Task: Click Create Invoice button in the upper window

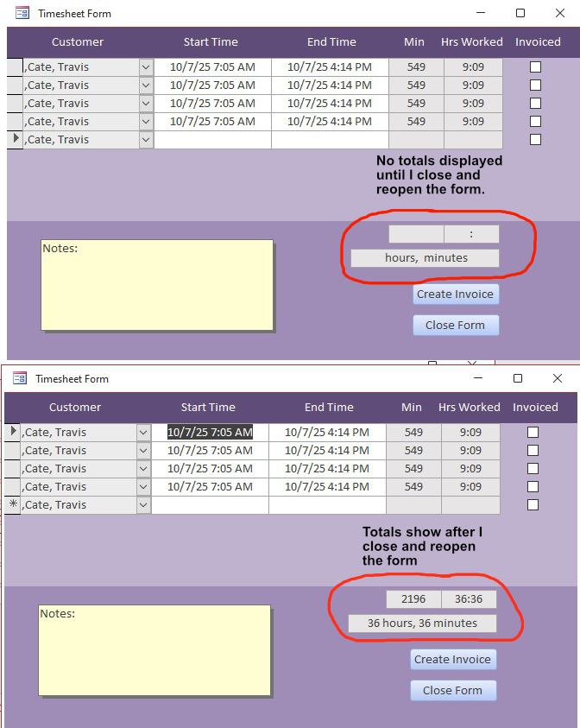Action: pos(456,294)
